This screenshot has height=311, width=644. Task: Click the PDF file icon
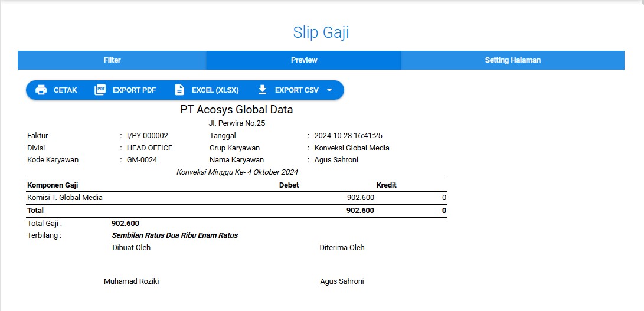click(x=100, y=90)
